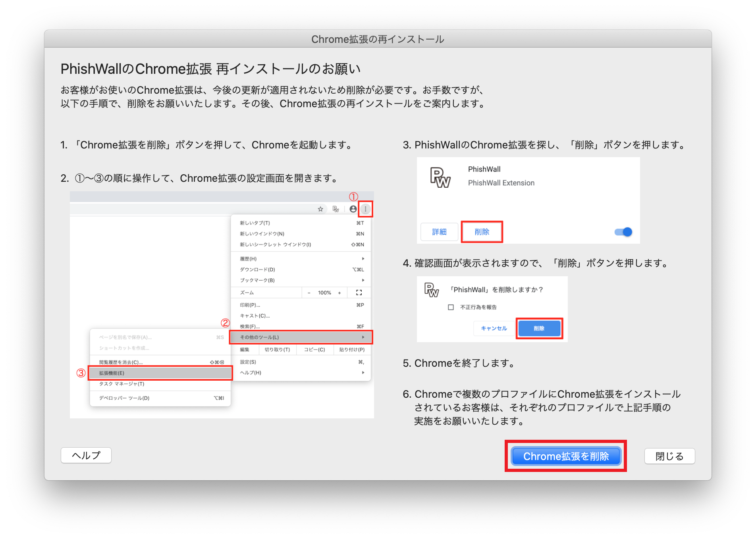Click the 閉じる button

669,456
